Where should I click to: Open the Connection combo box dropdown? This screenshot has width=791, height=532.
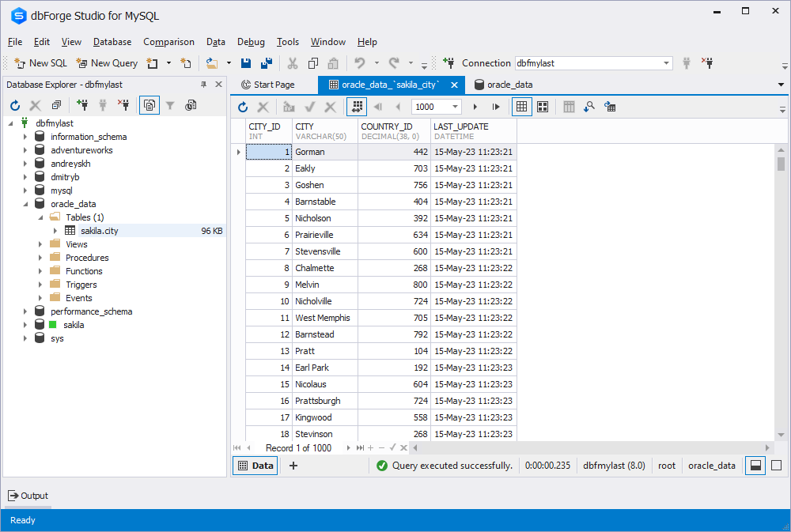click(x=666, y=63)
